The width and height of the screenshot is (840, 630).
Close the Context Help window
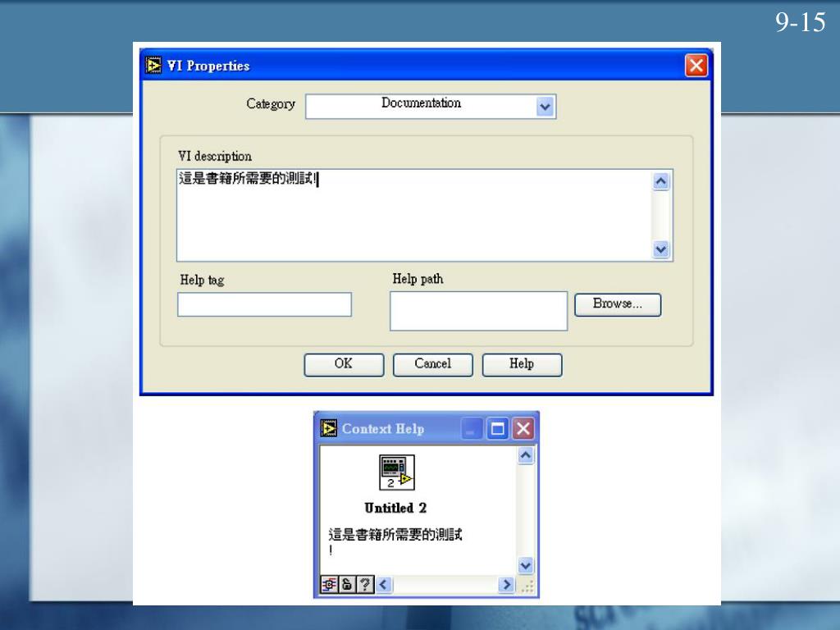point(523,428)
